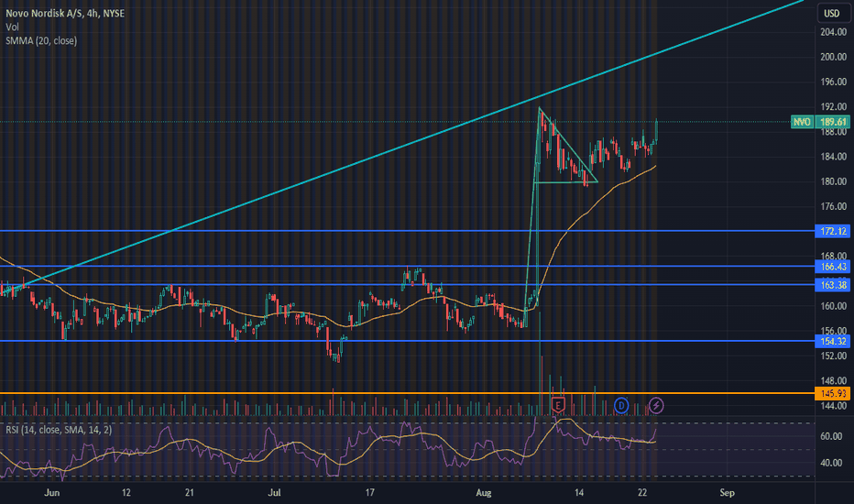
Task: Select the SMMA (20, close) indicator label
Action: pos(41,41)
